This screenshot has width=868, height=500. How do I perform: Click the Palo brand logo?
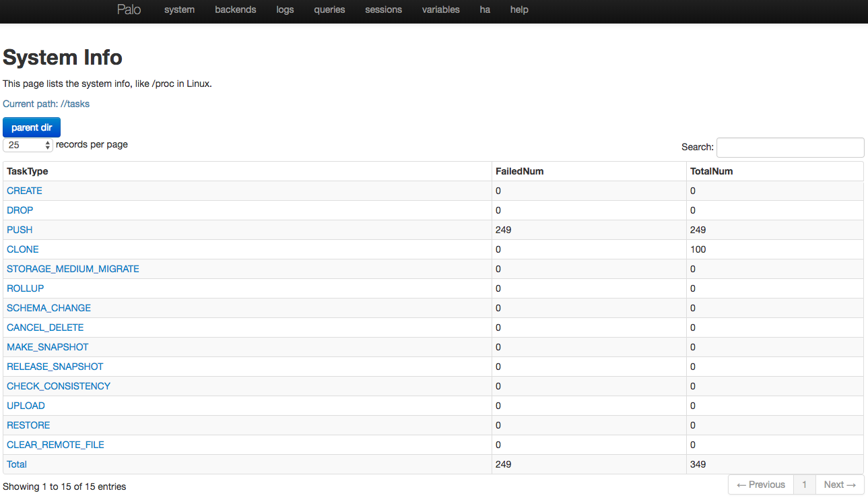pyautogui.click(x=129, y=9)
